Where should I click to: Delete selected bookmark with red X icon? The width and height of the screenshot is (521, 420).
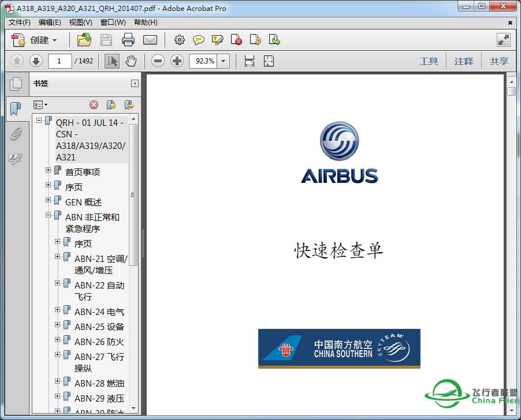[92, 104]
